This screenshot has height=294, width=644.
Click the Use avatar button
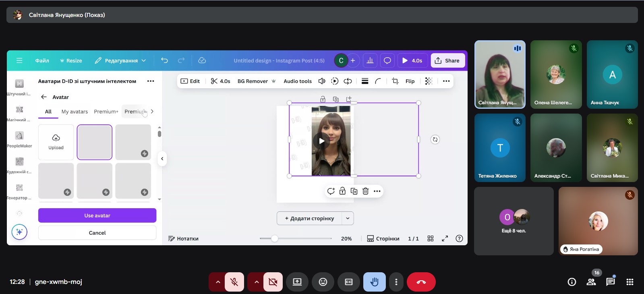click(x=97, y=215)
